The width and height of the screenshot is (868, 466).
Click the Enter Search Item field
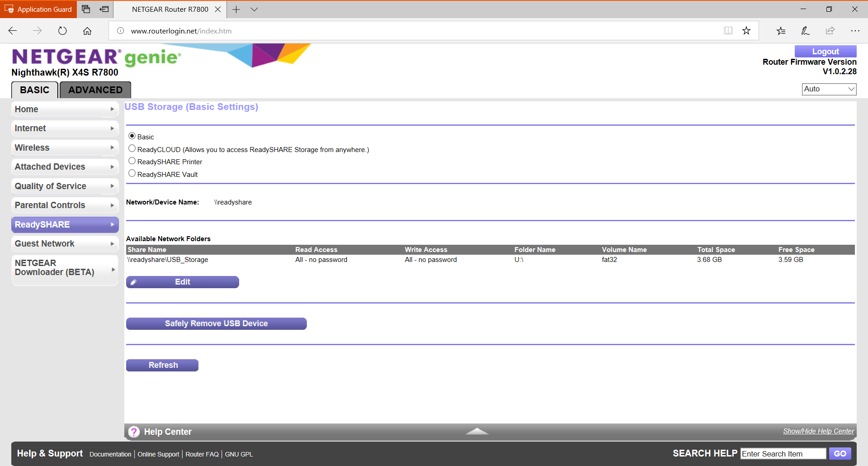[x=783, y=454]
